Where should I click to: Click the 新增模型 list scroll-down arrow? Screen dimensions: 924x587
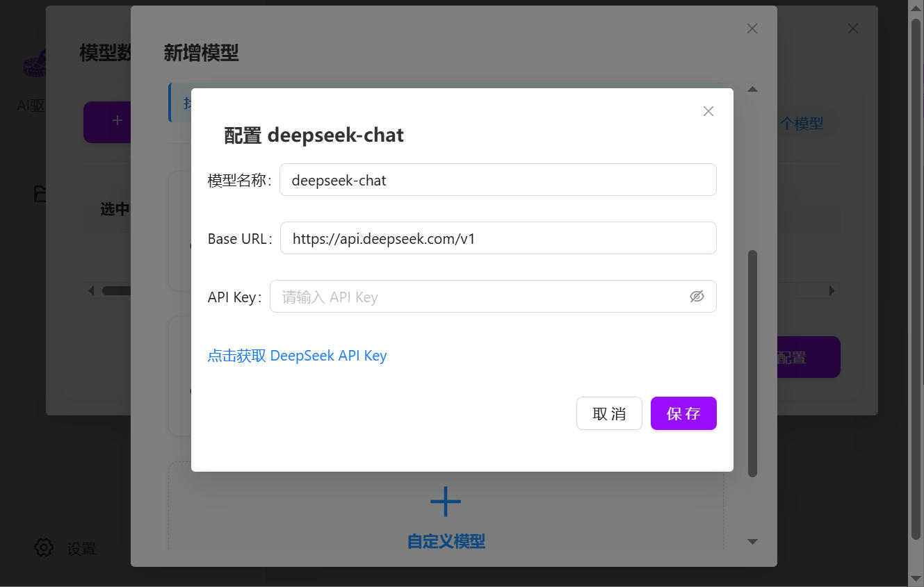click(x=752, y=541)
